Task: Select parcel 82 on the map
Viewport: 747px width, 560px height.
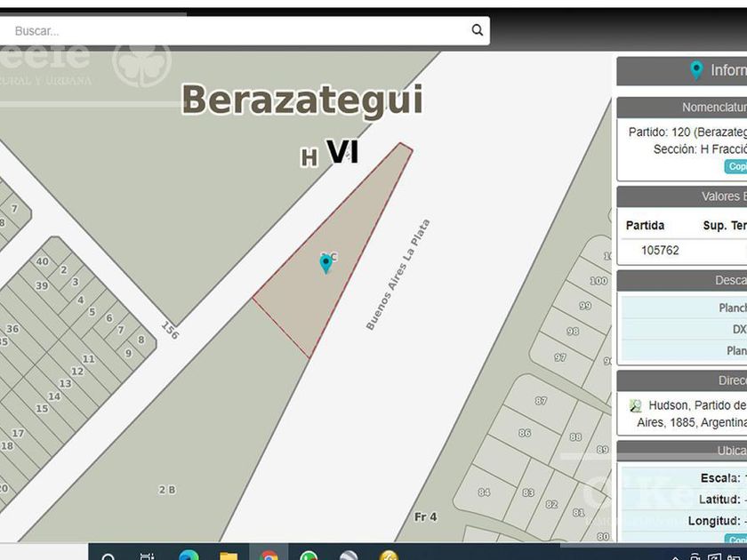Action: pyautogui.click(x=551, y=504)
